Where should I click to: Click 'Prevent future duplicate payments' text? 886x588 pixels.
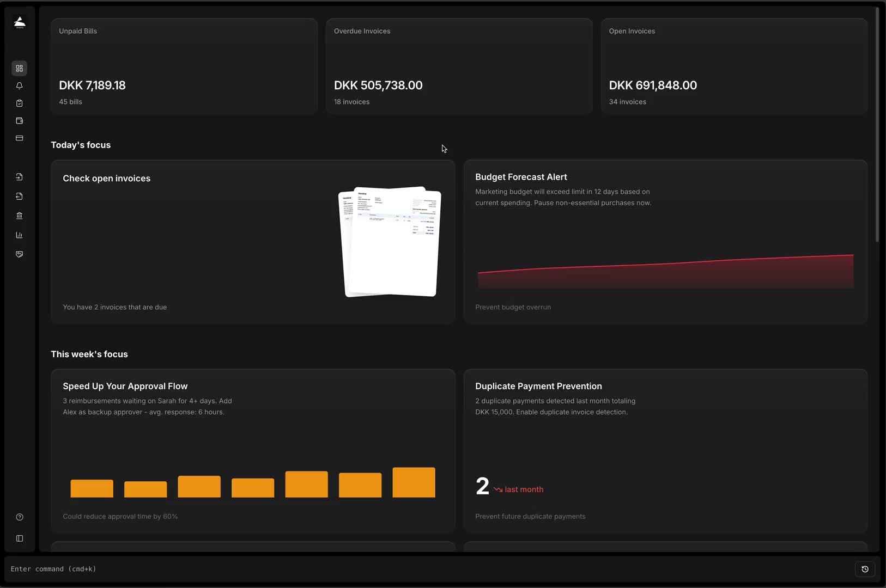(x=530, y=516)
